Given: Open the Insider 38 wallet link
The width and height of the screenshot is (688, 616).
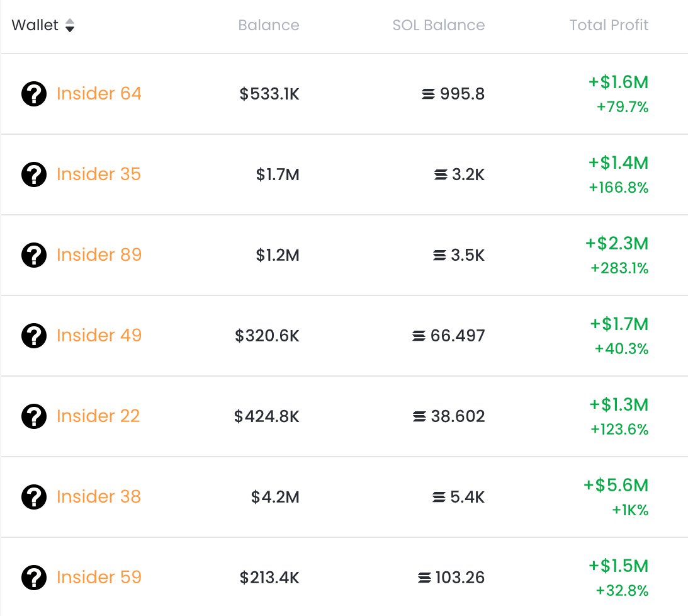Looking at the screenshot, I should tap(99, 496).
